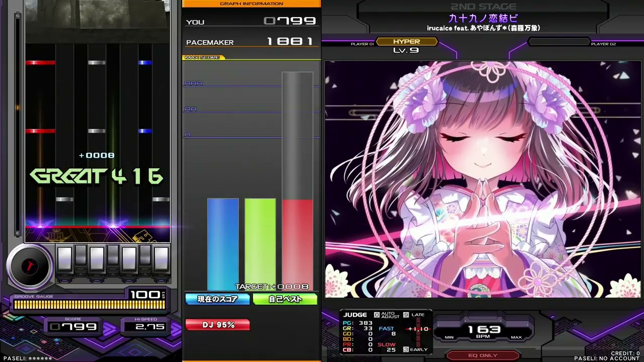The width and height of the screenshot is (644, 362).
Task: Click the yellow MAX SCORE tab label
Action: click(x=203, y=57)
